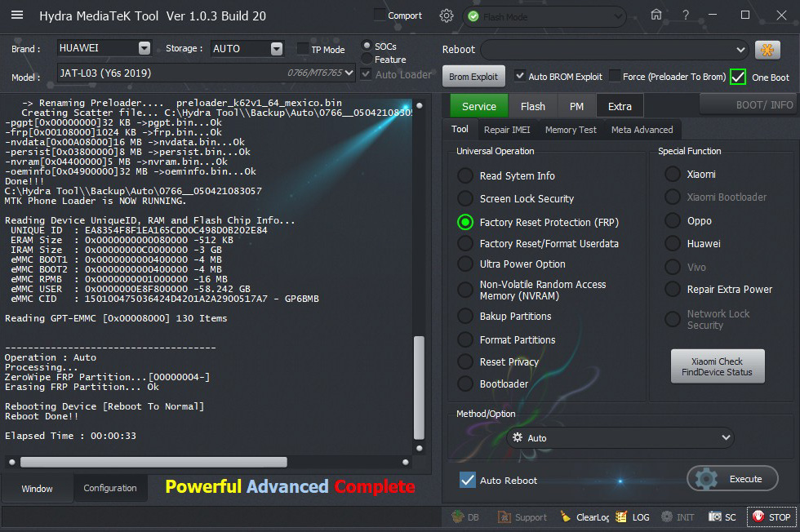
Task: Select Non-Volatile Random Access Memory option
Action: 465,290
